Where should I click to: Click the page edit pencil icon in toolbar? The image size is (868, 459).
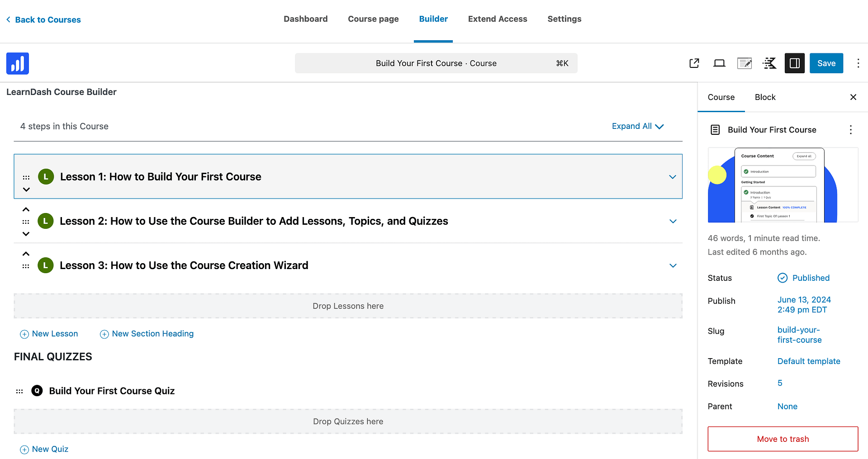[x=744, y=63]
